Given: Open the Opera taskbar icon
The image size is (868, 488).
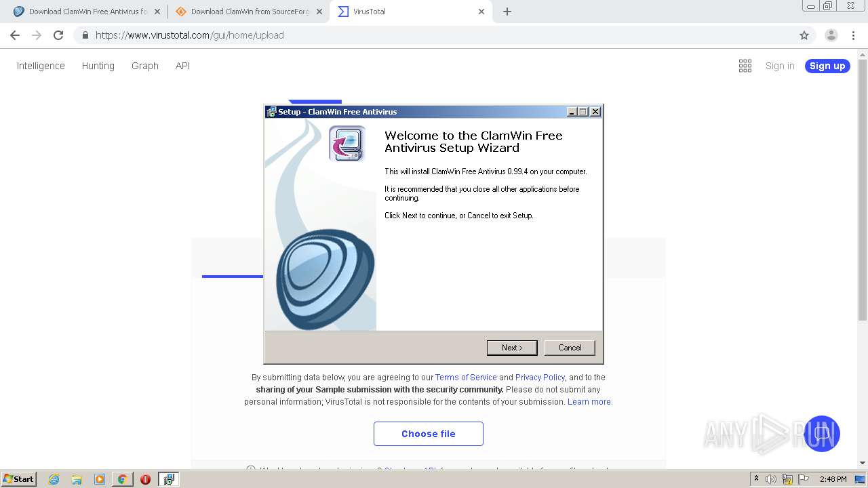Looking at the screenshot, I should [x=145, y=479].
